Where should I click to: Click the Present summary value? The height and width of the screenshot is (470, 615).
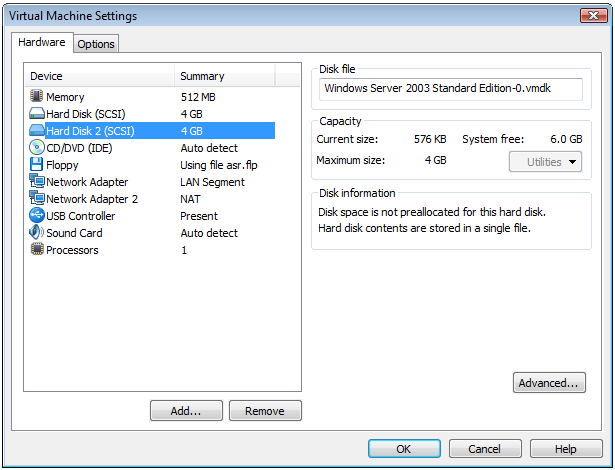pyautogui.click(x=199, y=216)
